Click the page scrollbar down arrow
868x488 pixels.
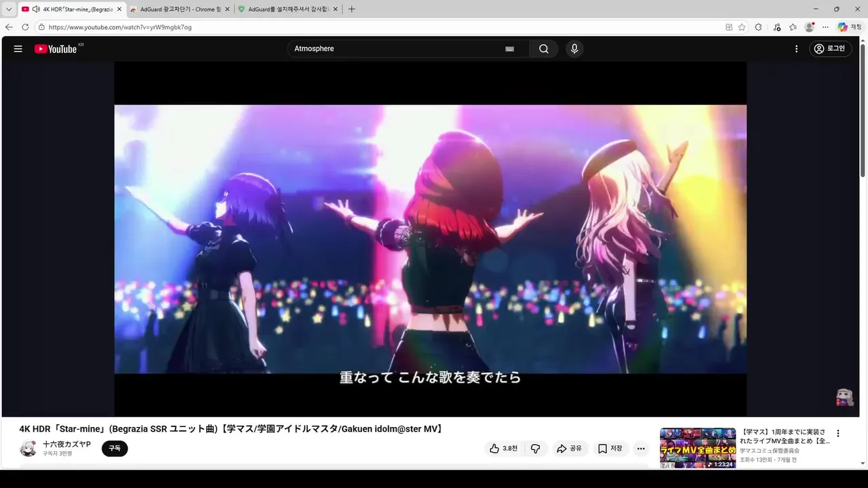[x=863, y=464]
